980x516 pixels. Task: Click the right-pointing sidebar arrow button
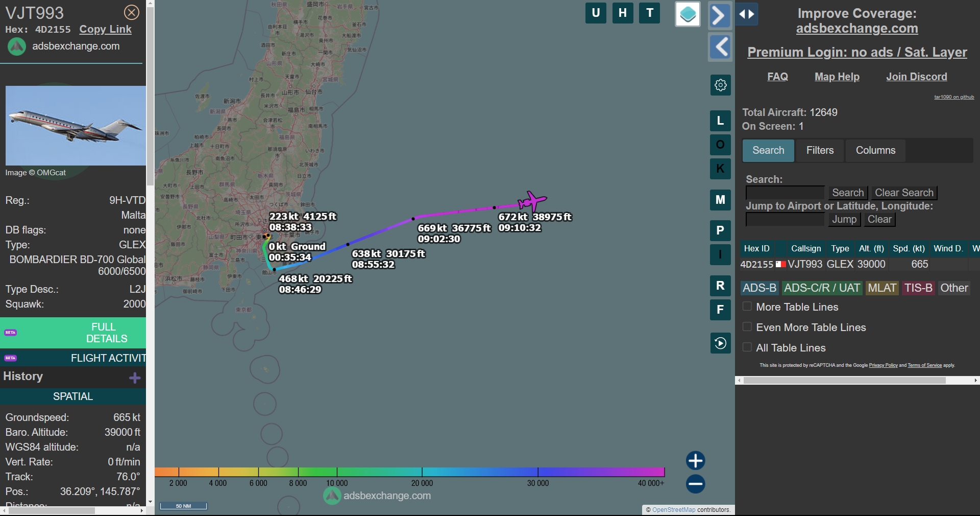720,15
